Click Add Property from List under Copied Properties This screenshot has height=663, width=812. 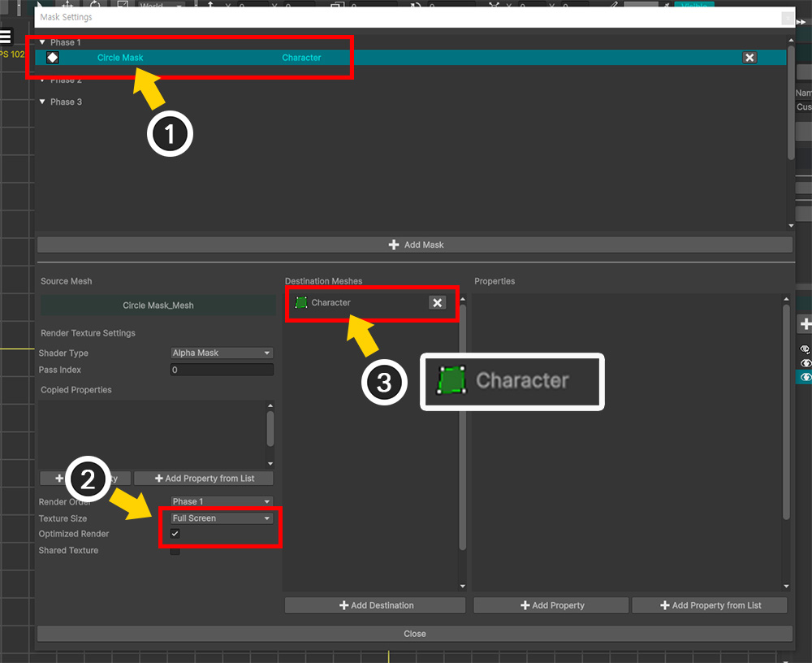[x=204, y=479]
